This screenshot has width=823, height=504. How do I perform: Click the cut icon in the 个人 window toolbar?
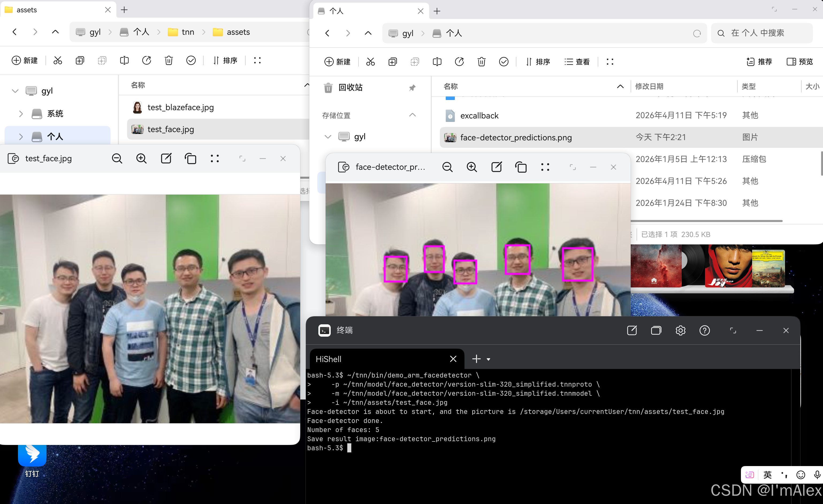click(370, 62)
